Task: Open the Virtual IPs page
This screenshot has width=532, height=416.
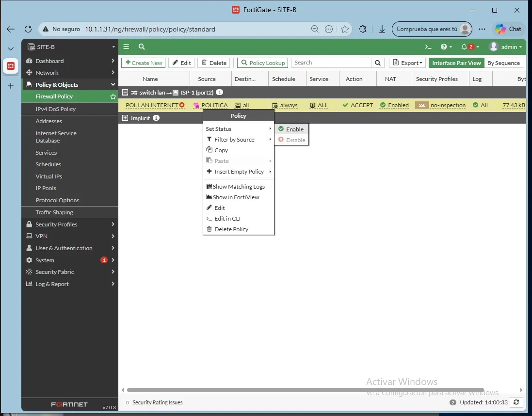Action: (70, 176)
